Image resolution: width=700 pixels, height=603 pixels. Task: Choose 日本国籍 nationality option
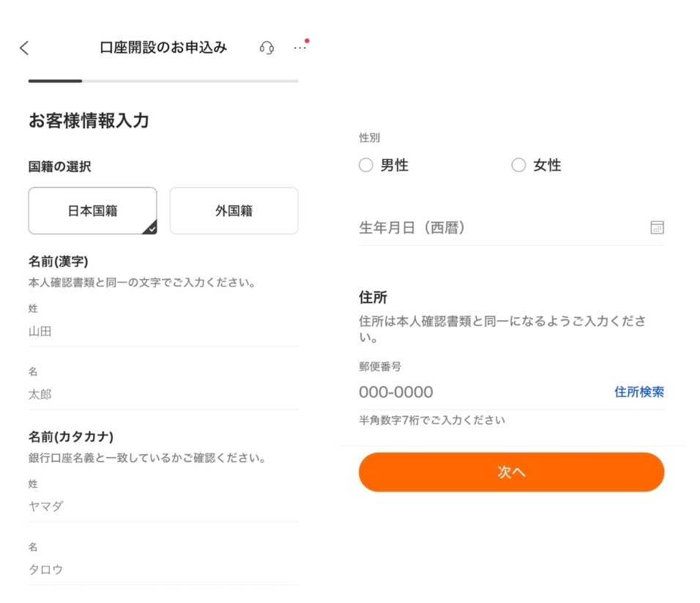pos(92,211)
